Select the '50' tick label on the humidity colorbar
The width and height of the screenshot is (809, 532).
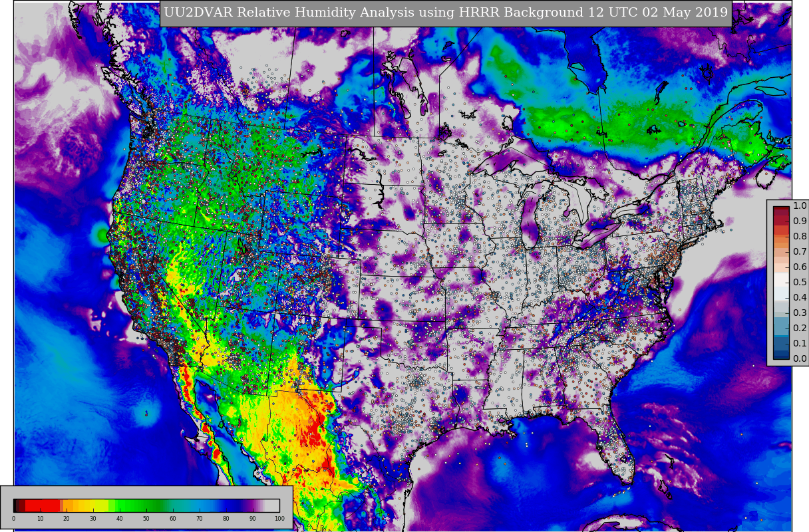click(146, 519)
